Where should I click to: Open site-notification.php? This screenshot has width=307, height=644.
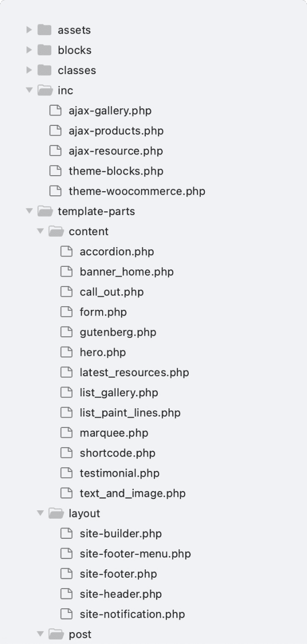[x=133, y=614]
